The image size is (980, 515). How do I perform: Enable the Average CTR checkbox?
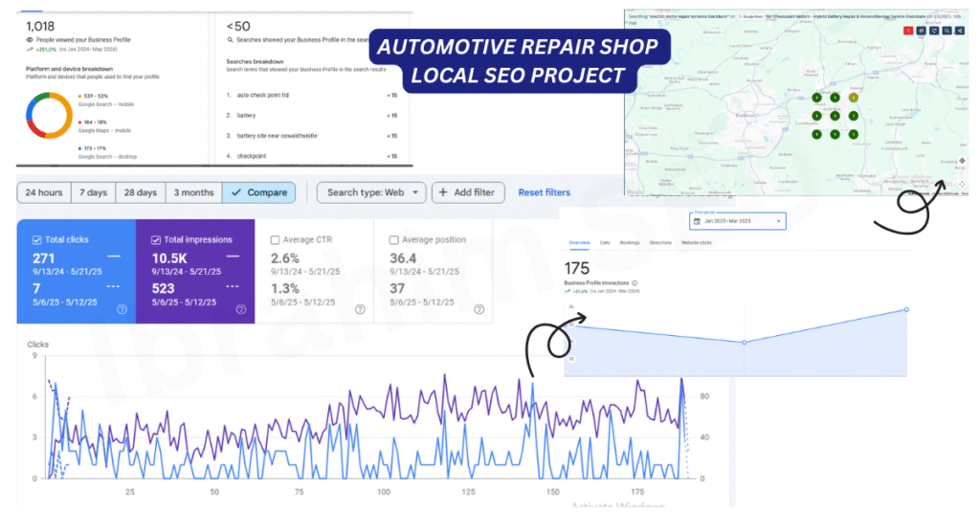(276, 240)
